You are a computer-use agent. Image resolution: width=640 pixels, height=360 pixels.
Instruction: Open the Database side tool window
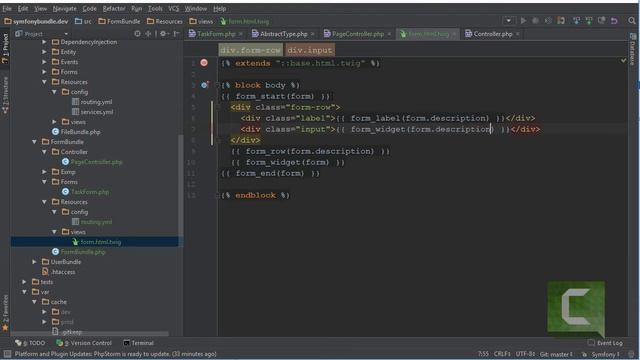pos(633,50)
